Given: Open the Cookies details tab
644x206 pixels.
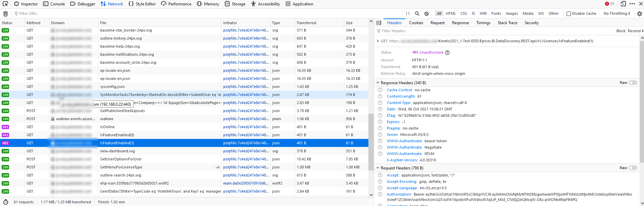Looking at the screenshot, I should 416,23.
